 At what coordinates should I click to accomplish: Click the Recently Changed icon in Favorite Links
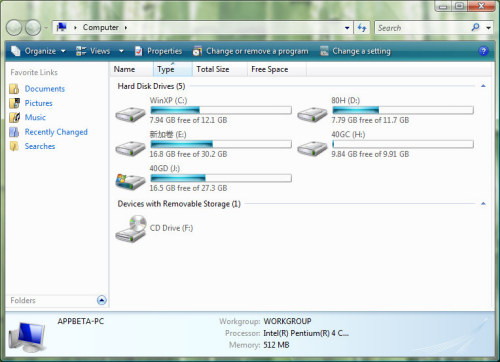[14, 132]
